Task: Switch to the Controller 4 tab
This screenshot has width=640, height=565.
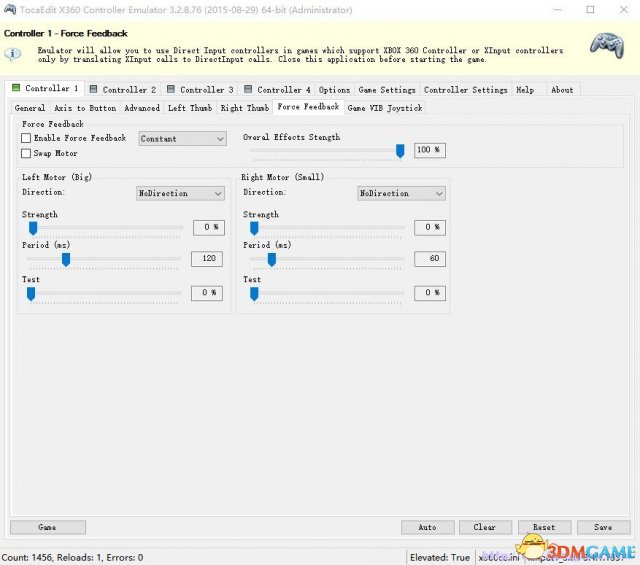Action: pos(278,89)
